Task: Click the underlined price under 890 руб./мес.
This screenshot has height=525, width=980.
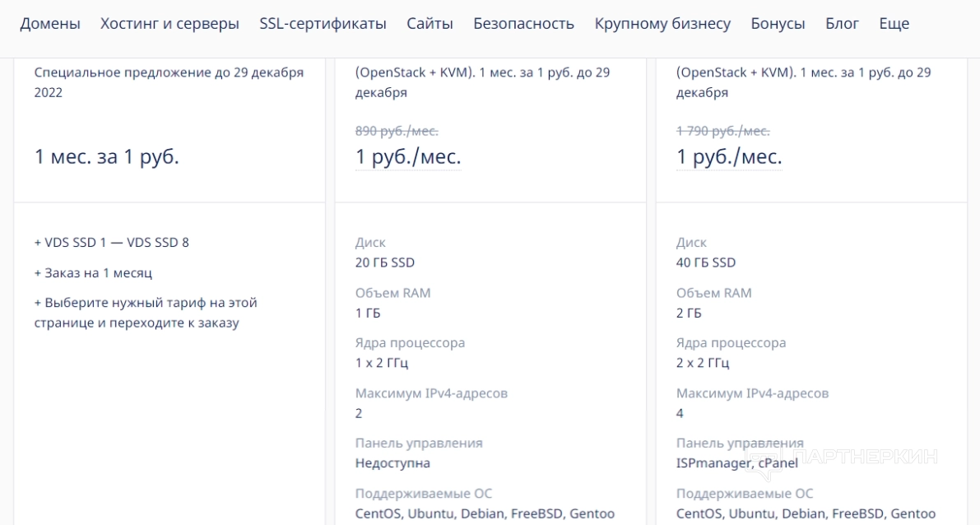Action: tap(408, 157)
